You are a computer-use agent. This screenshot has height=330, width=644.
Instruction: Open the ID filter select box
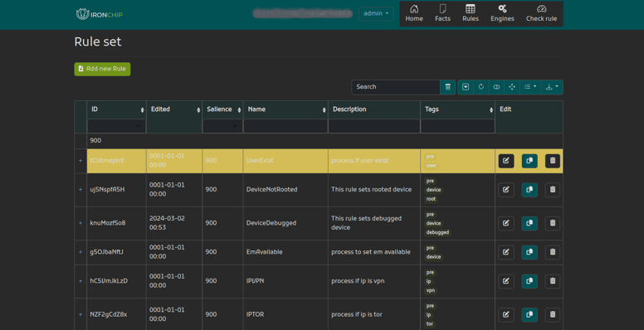pos(117,126)
